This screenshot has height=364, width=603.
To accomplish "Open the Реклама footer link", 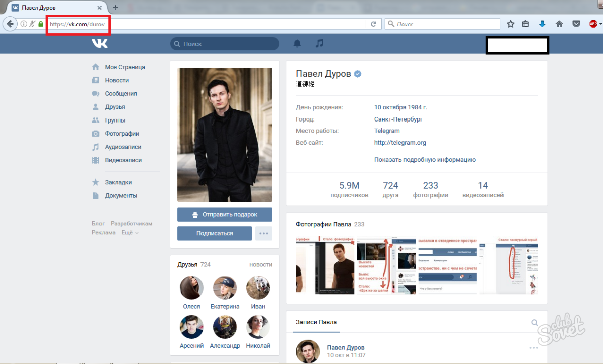I will click(104, 233).
